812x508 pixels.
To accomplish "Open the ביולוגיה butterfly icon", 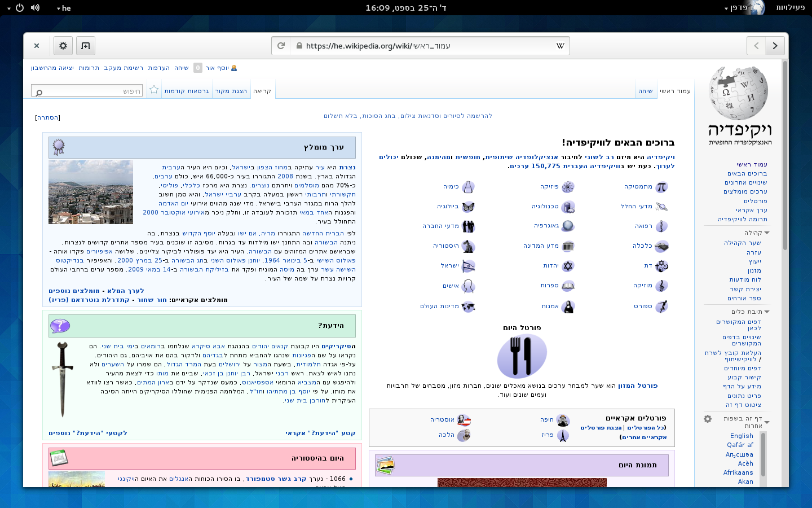I will pyautogui.click(x=468, y=207).
